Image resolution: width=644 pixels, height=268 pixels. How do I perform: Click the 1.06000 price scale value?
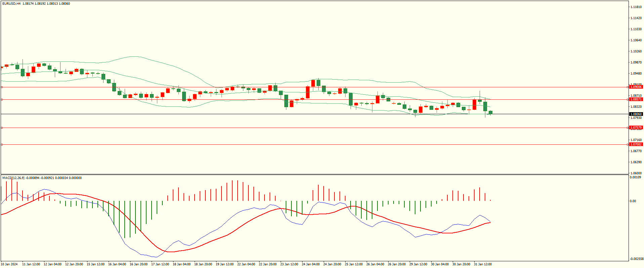tap(636, 173)
